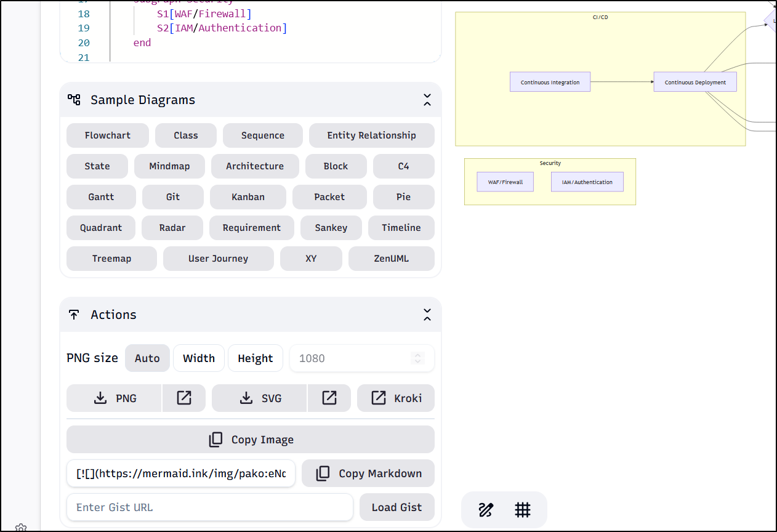777x532 pixels.
Task: Select Height PNG size option
Action: pyautogui.click(x=255, y=358)
